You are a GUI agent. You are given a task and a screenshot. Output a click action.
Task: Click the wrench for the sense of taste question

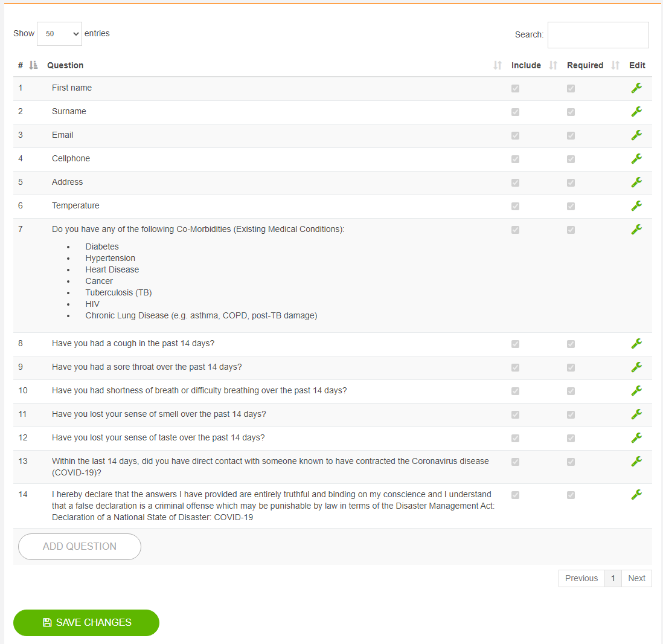tap(636, 438)
